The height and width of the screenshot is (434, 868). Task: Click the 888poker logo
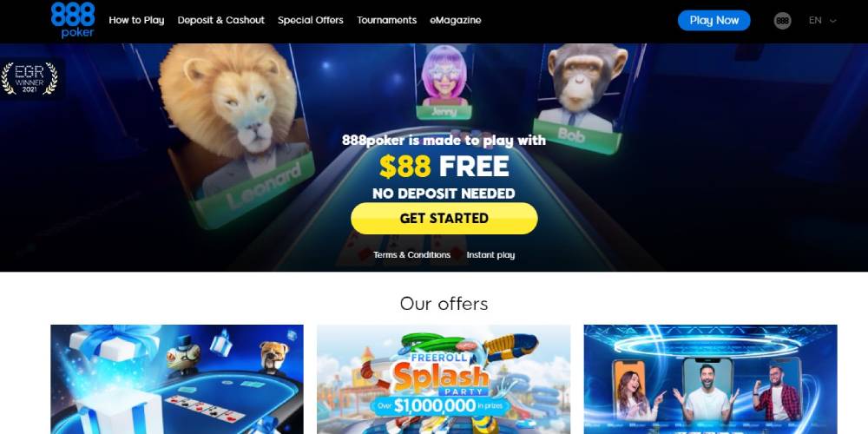[73, 20]
